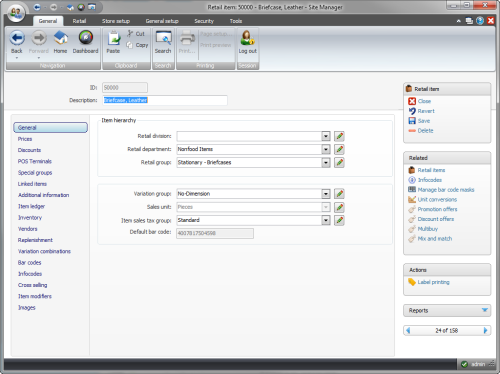Image resolution: width=500 pixels, height=374 pixels.
Task: Save the retail item
Action: [424, 121]
